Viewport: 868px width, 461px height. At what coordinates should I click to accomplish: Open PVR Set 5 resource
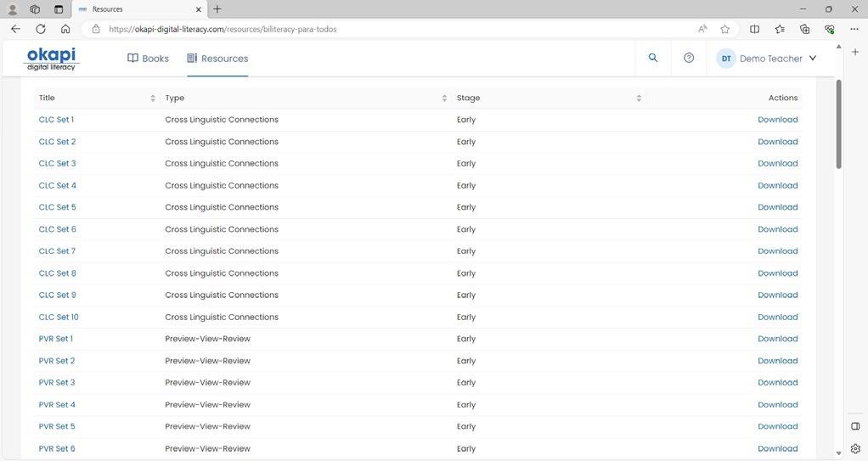coord(57,427)
